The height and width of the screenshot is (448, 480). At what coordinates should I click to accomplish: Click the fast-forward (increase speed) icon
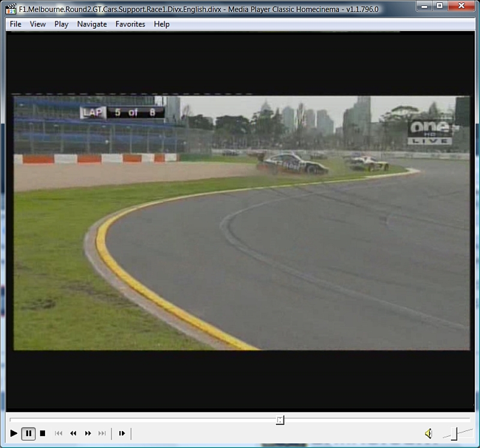coord(88,433)
